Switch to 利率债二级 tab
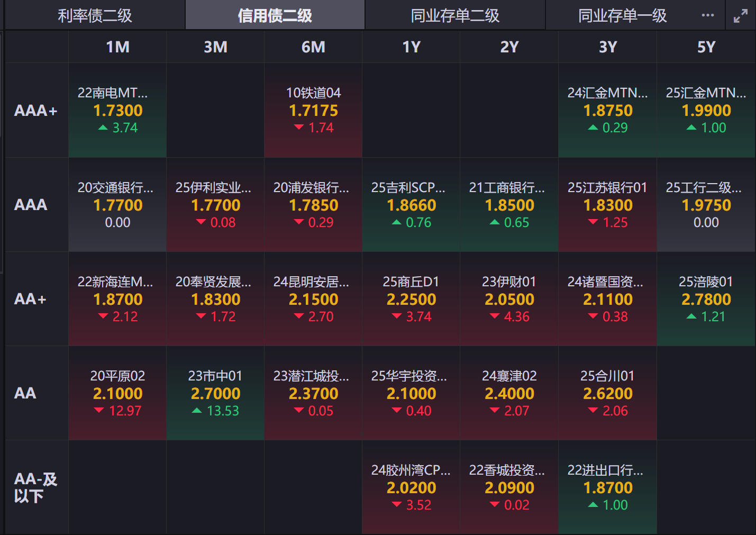This screenshot has width=756, height=535. (95, 15)
